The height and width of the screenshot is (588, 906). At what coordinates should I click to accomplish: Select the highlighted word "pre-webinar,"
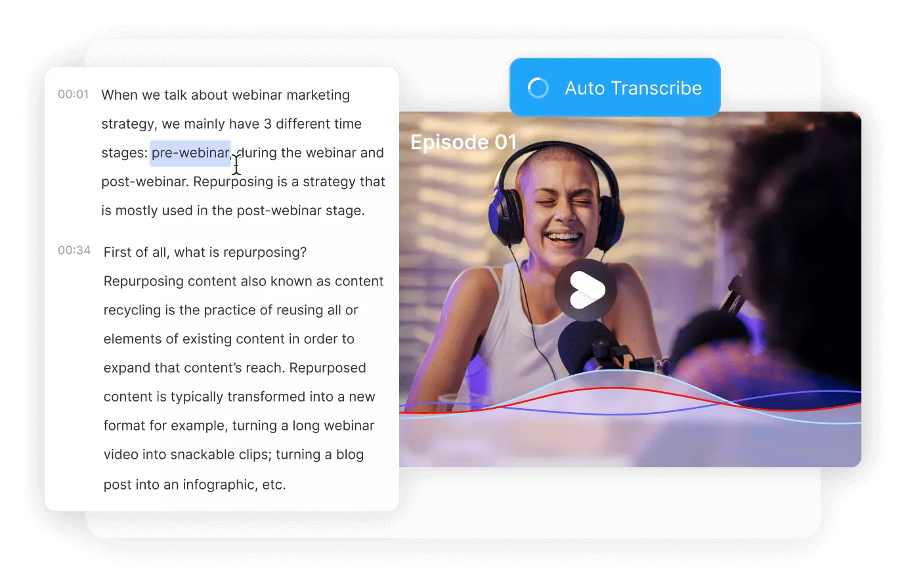point(190,153)
